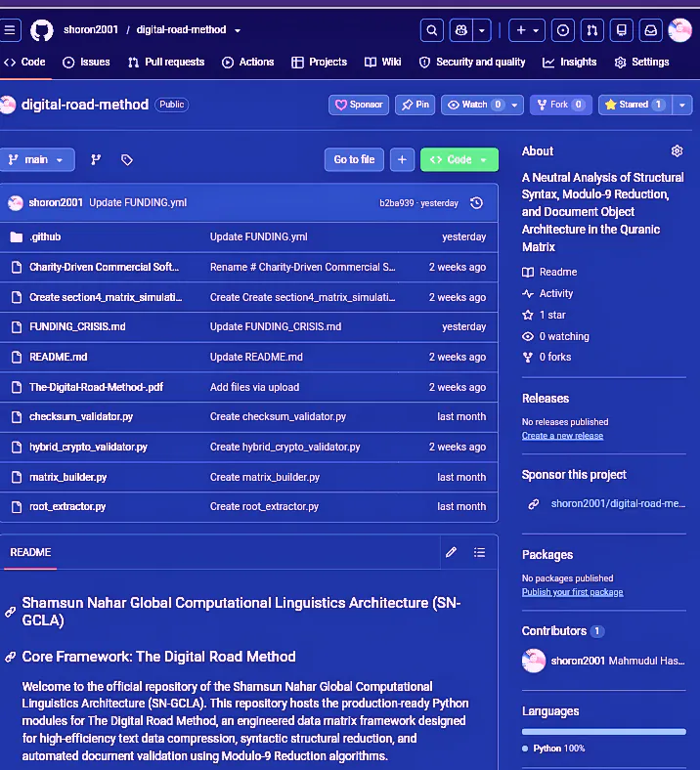
Task: Open user profile avatar menu
Action: pyautogui.click(x=680, y=30)
